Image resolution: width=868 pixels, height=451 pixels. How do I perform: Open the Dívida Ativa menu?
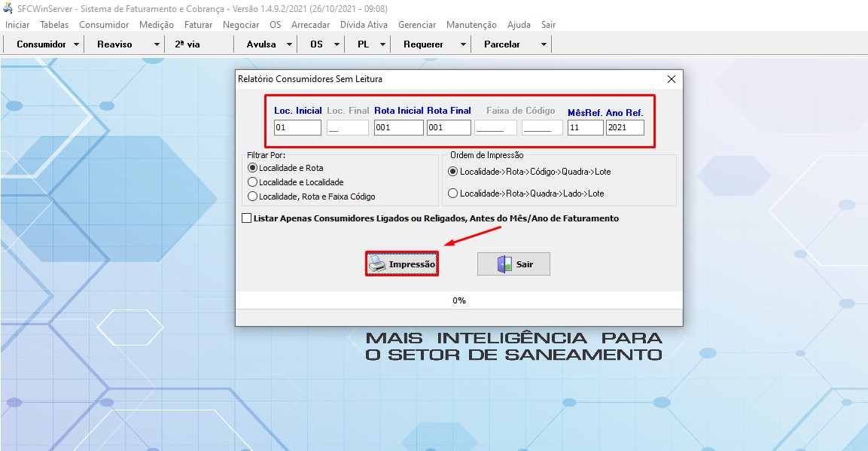coord(366,24)
